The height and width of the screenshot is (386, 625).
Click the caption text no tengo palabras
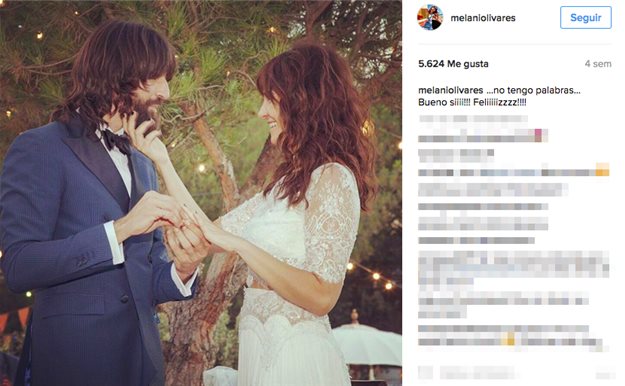tap(535, 91)
